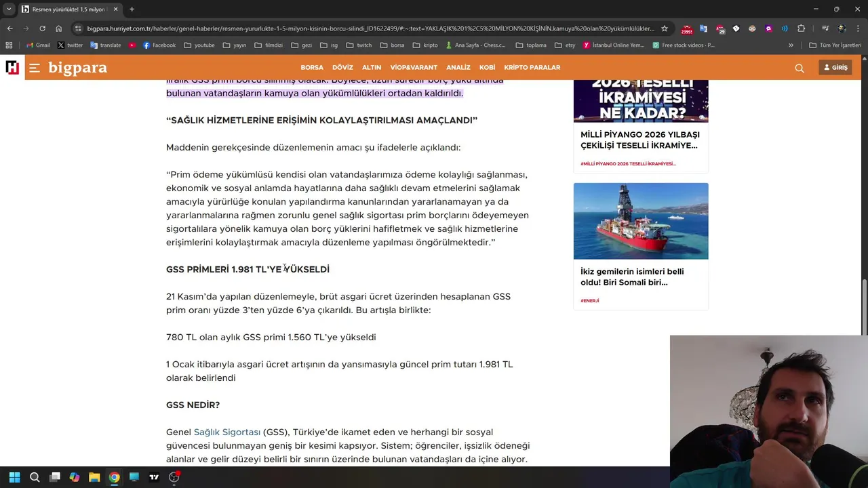
Task: Open the Google Translate extension icon
Action: (x=703, y=28)
